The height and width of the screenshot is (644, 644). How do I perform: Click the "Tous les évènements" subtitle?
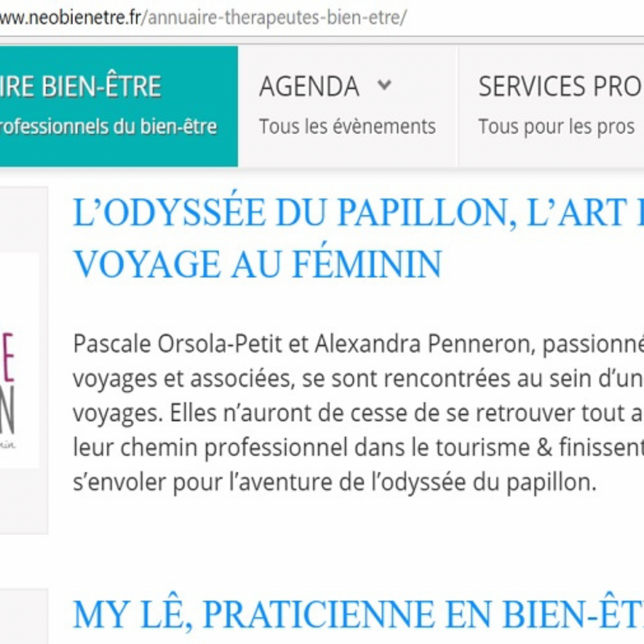pos(347,126)
